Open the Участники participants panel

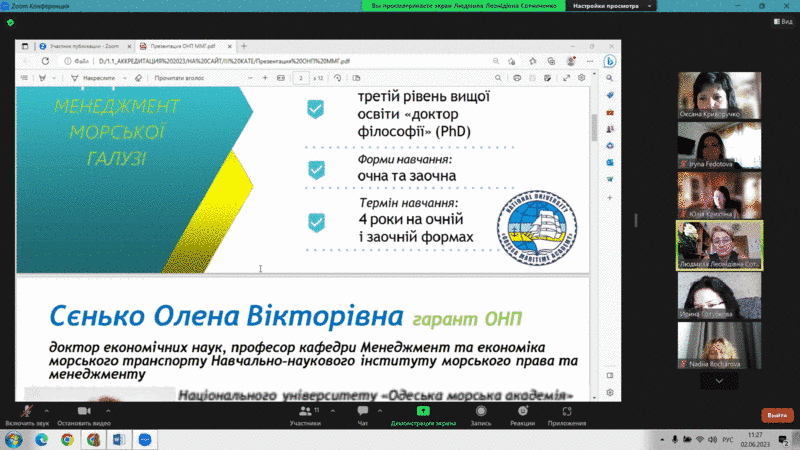coord(304,415)
